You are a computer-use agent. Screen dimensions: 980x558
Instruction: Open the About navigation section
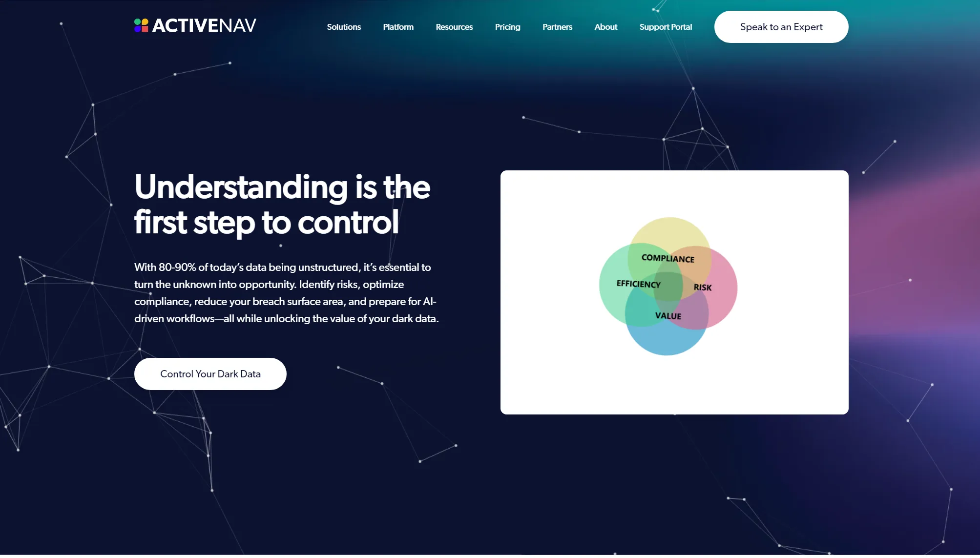pyautogui.click(x=605, y=27)
